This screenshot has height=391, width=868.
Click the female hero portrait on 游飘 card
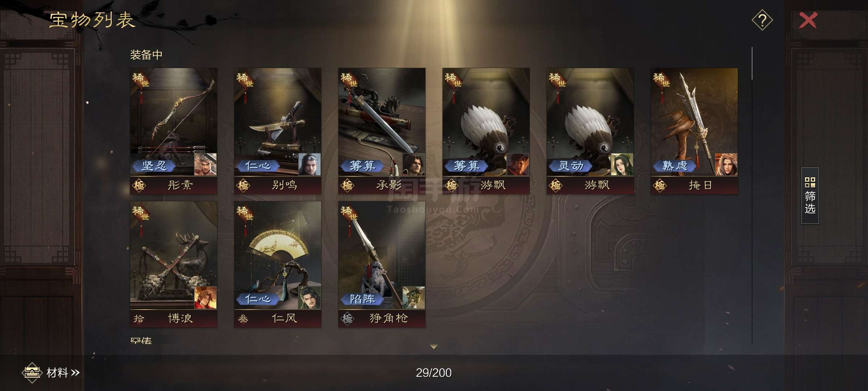pos(622,164)
